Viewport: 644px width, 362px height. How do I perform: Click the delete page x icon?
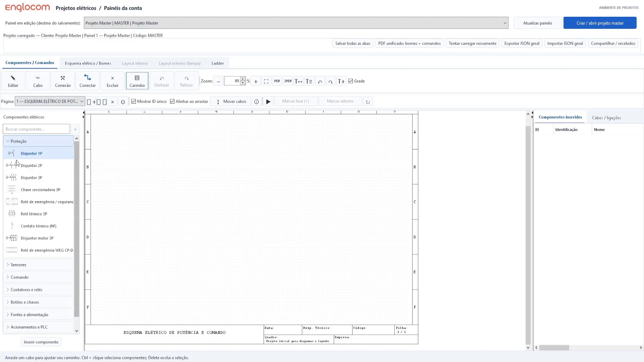point(113,102)
